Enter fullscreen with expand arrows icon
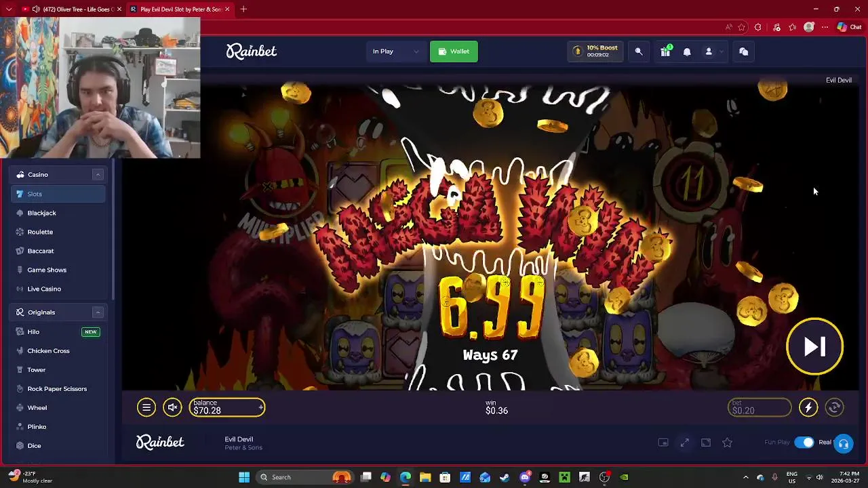868x488 pixels. click(x=685, y=443)
